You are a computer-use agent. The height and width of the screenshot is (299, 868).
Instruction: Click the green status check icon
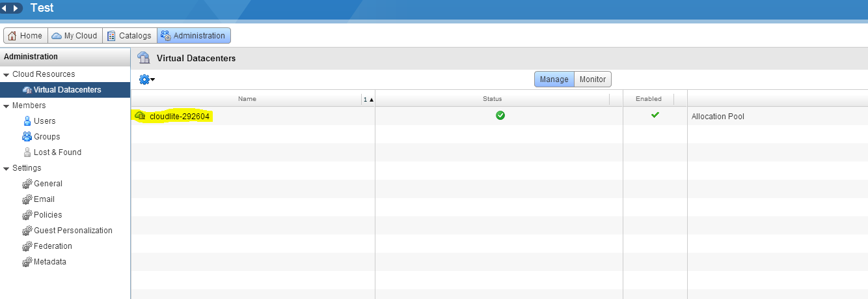click(500, 115)
